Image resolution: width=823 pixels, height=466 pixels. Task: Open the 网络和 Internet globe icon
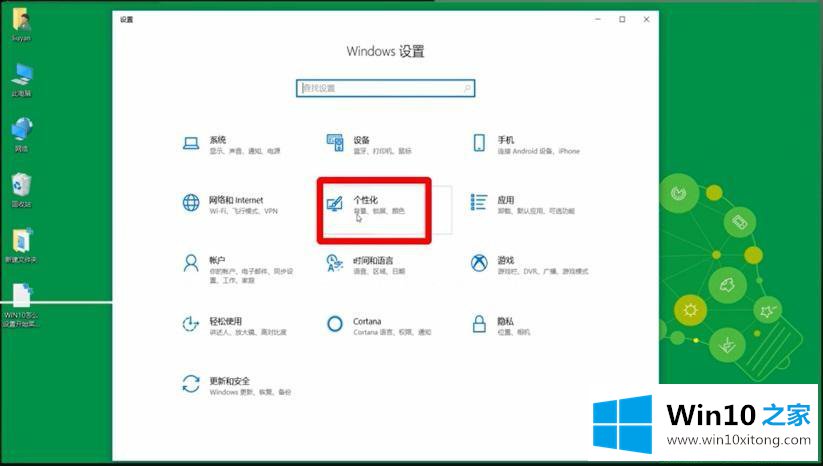pos(191,203)
